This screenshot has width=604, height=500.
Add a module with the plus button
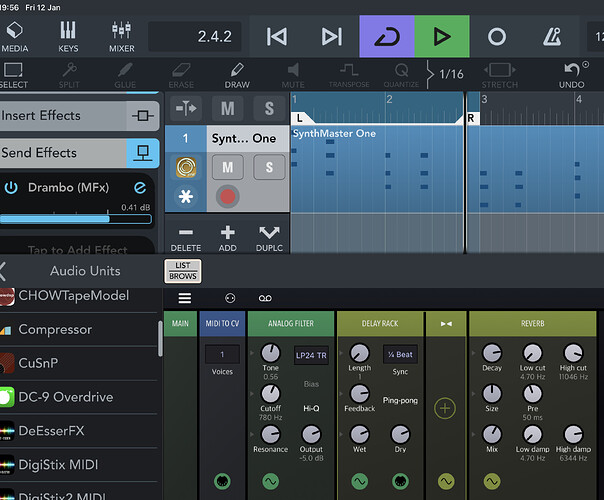click(445, 408)
